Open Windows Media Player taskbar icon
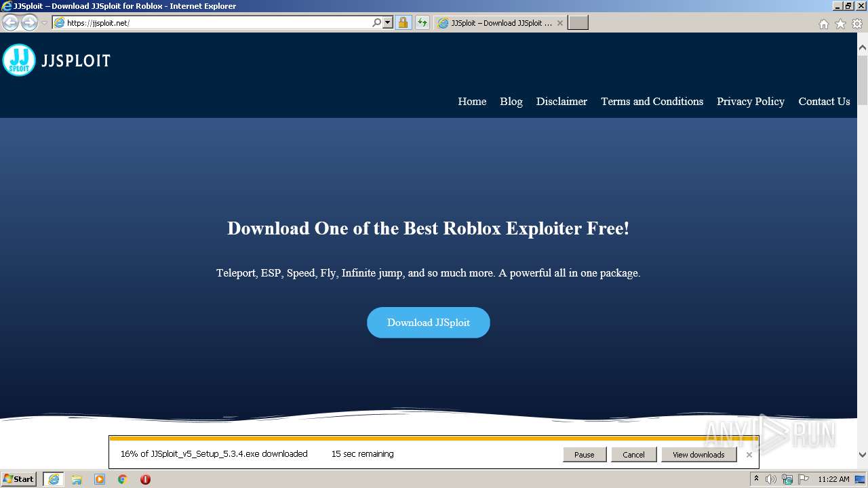The image size is (868, 488). point(100,479)
